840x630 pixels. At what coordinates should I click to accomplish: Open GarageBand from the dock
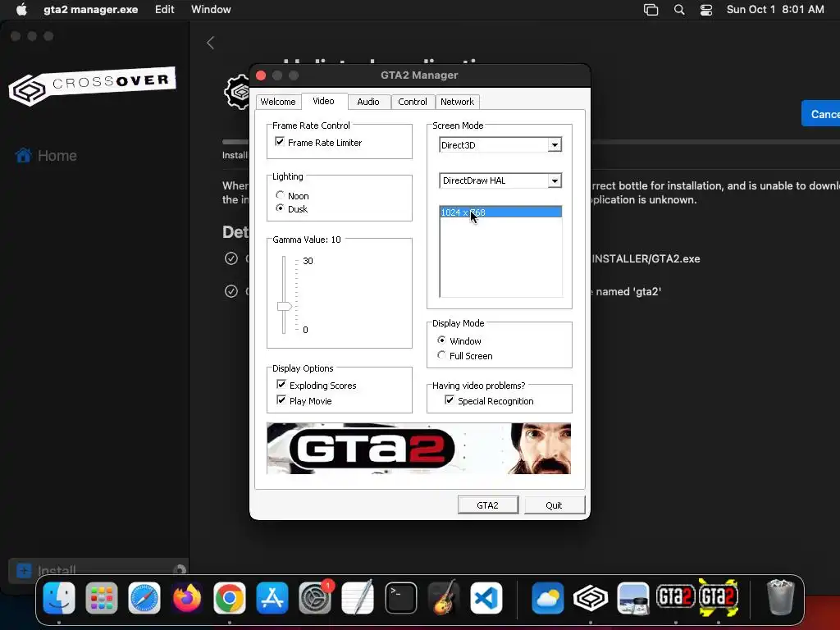click(x=444, y=597)
